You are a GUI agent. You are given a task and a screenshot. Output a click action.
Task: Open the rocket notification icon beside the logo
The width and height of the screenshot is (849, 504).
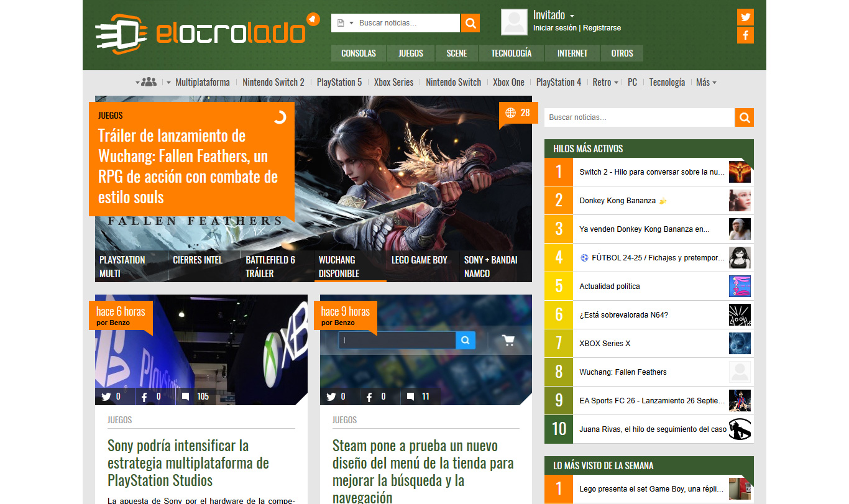pyautogui.click(x=313, y=19)
